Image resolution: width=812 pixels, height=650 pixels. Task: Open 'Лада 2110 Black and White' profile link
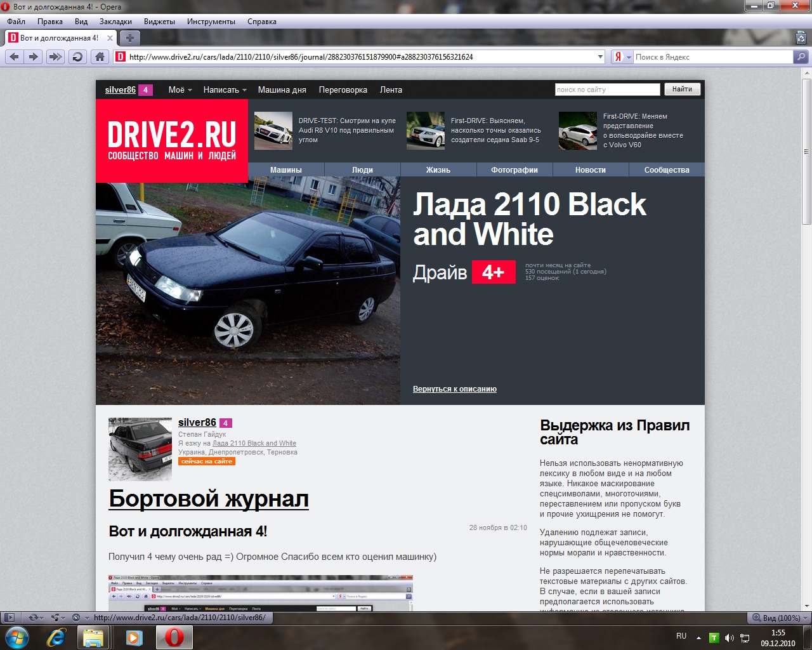(254, 443)
